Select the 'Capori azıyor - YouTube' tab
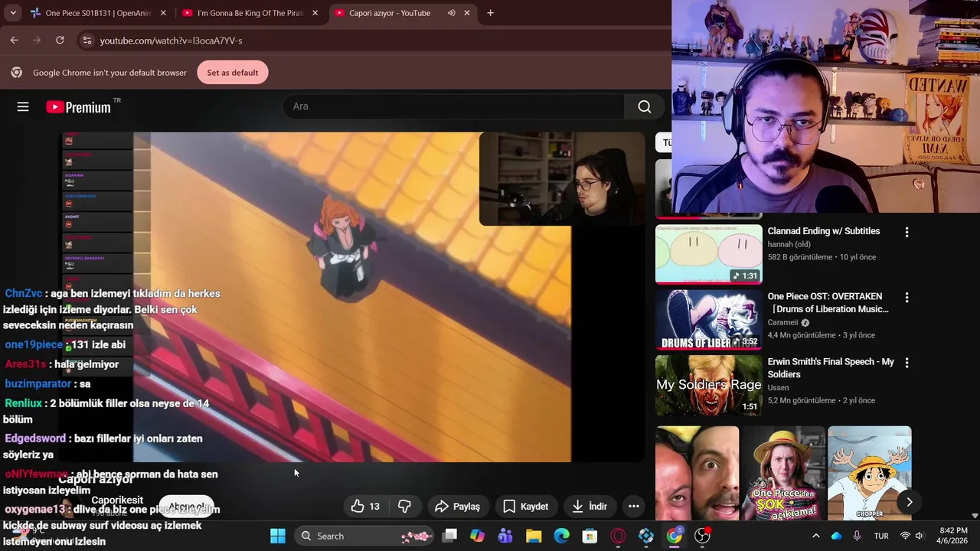The width and height of the screenshot is (980, 551). pyautogui.click(x=401, y=13)
